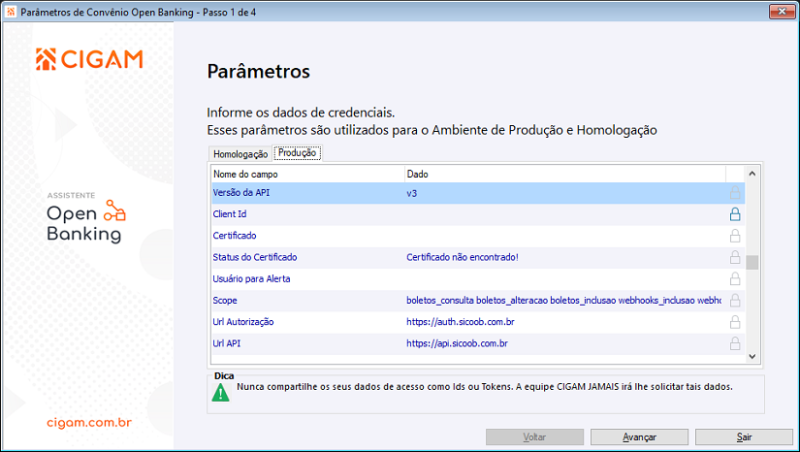Select the 'Usuário para Alerta' field name
This screenshot has height=452, width=800.
252,279
